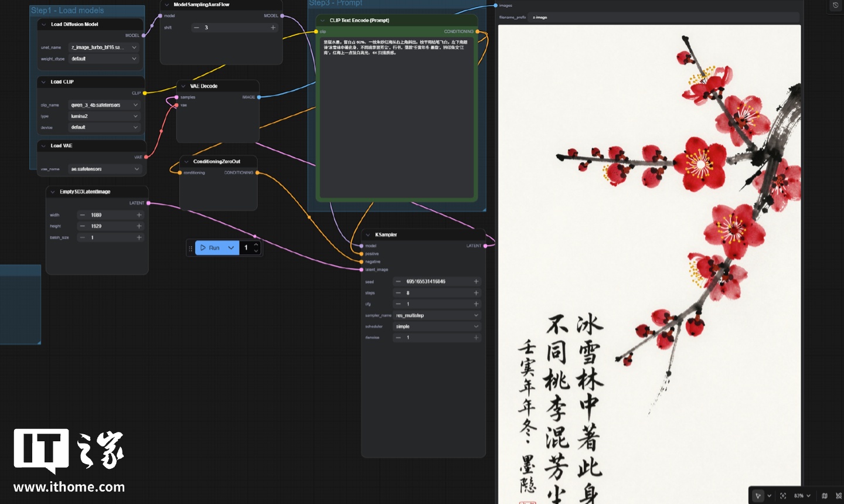
Task: Open the unet_name model dropdown
Action: tap(104, 47)
